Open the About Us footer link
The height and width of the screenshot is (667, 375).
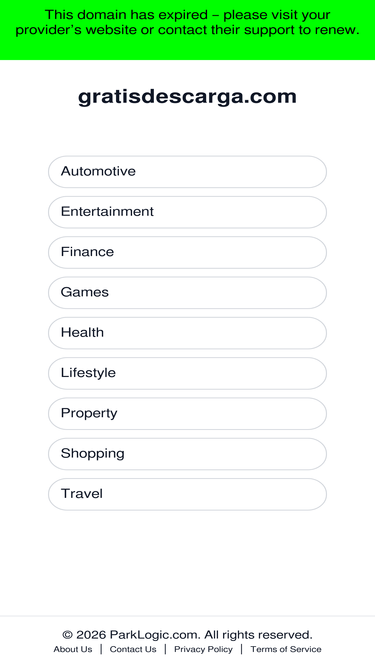coord(73,649)
